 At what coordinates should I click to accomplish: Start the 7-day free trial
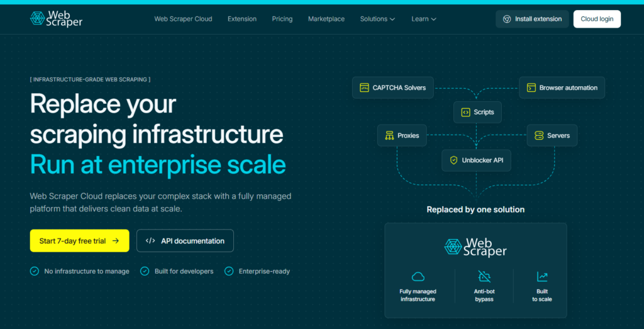click(x=79, y=241)
